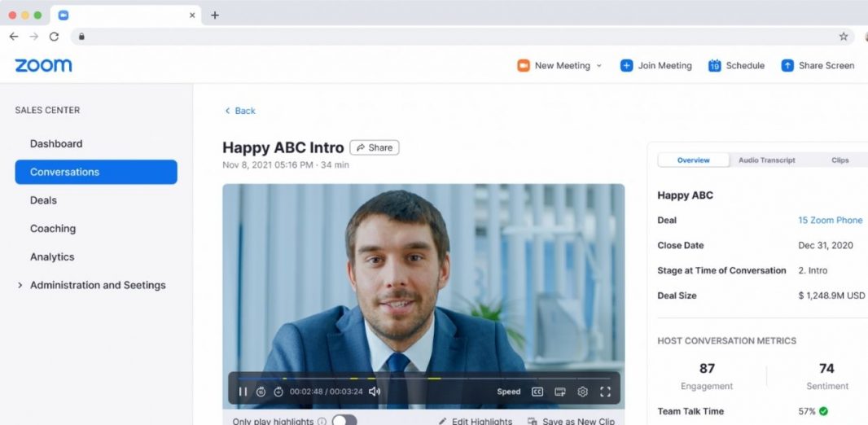Click the Engagement score 87

pyautogui.click(x=707, y=369)
